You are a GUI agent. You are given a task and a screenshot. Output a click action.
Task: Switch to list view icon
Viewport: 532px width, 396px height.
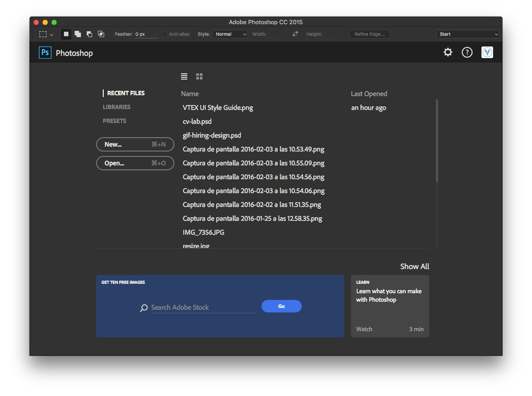[184, 76]
